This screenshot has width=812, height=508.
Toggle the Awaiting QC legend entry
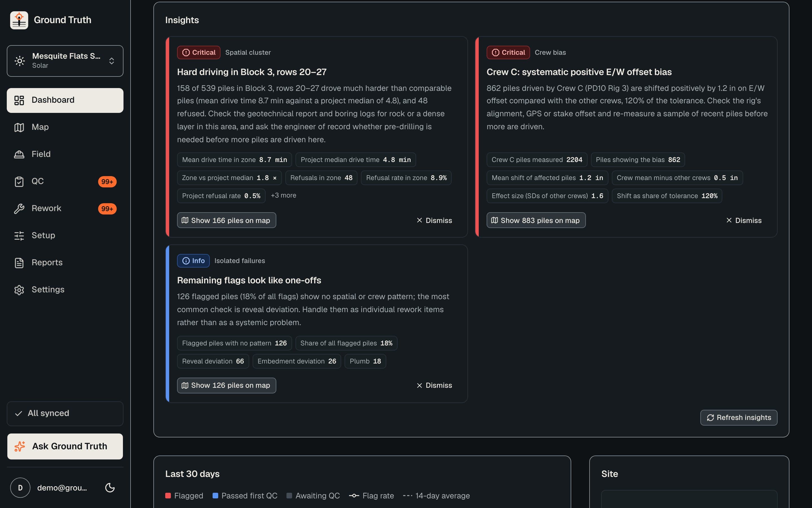click(313, 496)
